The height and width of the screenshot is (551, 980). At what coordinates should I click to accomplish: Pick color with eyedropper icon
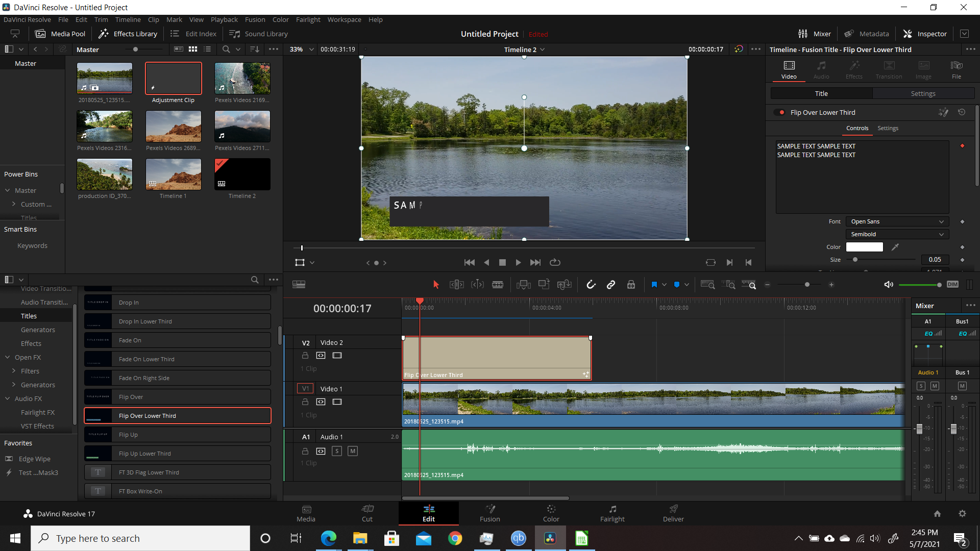895,247
